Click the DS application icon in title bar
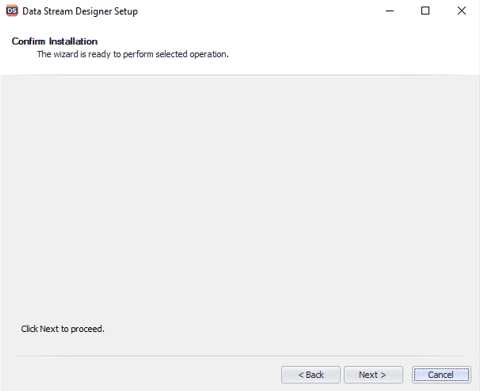Viewport: 480px width, 391px height. (x=12, y=11)
